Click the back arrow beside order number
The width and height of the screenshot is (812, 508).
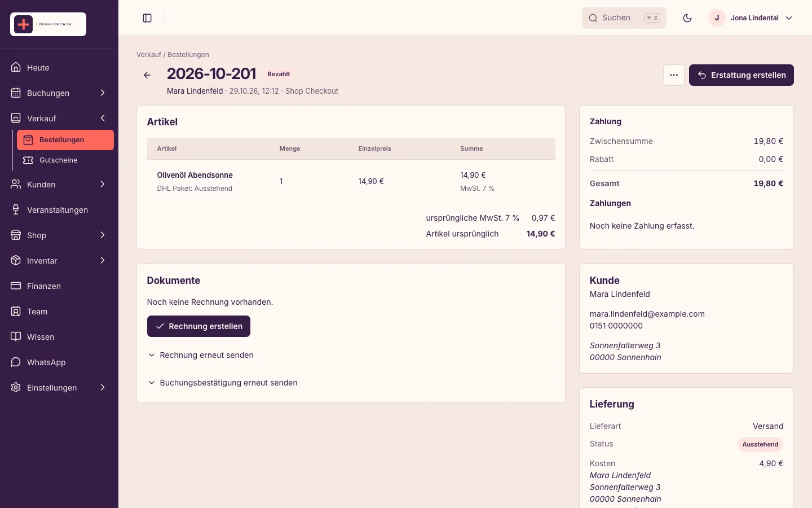tap(147, 75)
